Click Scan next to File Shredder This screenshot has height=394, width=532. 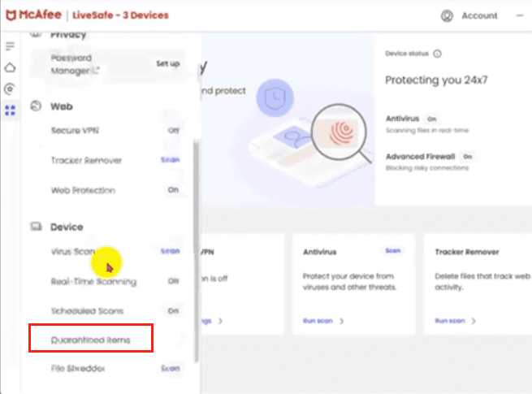[170, 368]
